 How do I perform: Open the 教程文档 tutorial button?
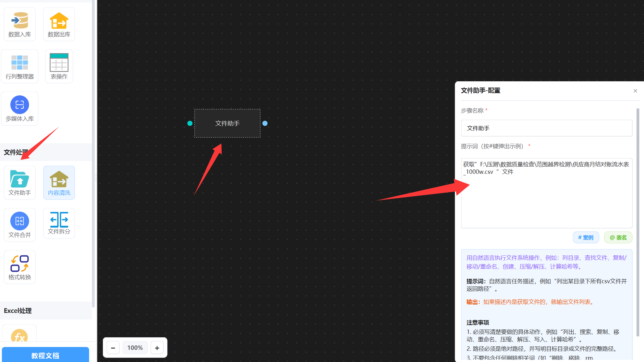(x=45, y=355)
